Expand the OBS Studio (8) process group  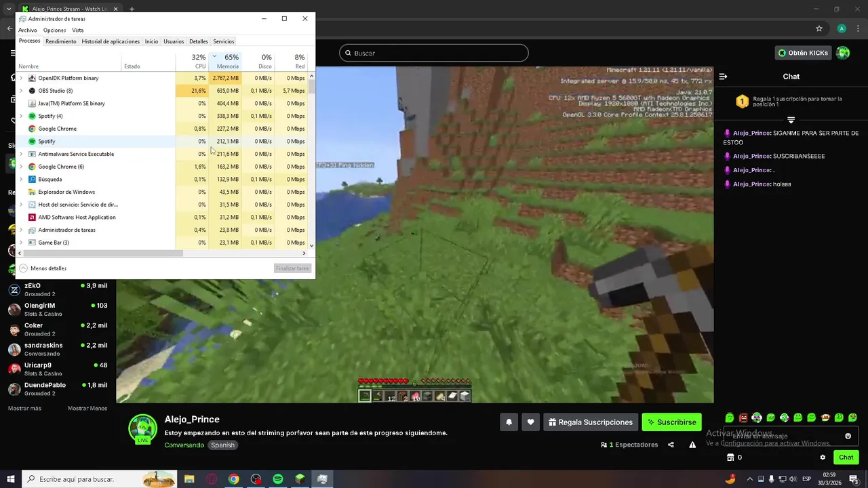(21, 91)
